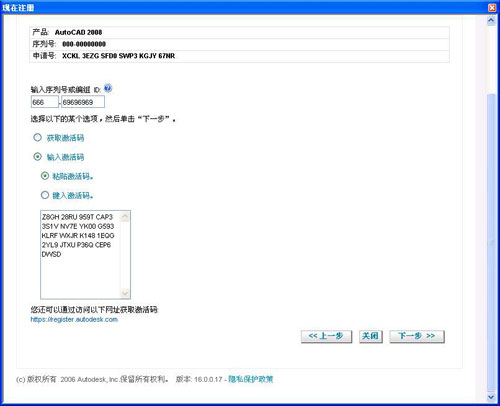Click the 关闭 button
Screen dimensions: 500x406
pyautogui.click(x=371, y=336)
